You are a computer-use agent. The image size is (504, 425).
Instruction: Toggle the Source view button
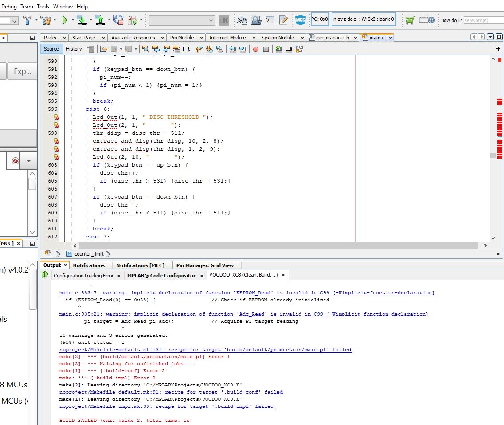pyautogui.click(x=51, y=49)
